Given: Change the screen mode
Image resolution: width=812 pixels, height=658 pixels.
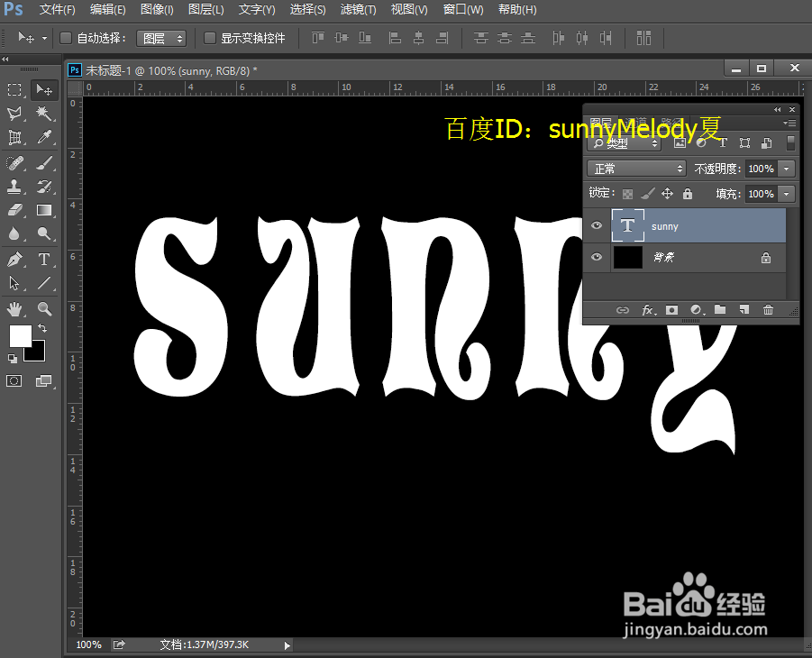Looking at the screenshot, I should [44, 381].
